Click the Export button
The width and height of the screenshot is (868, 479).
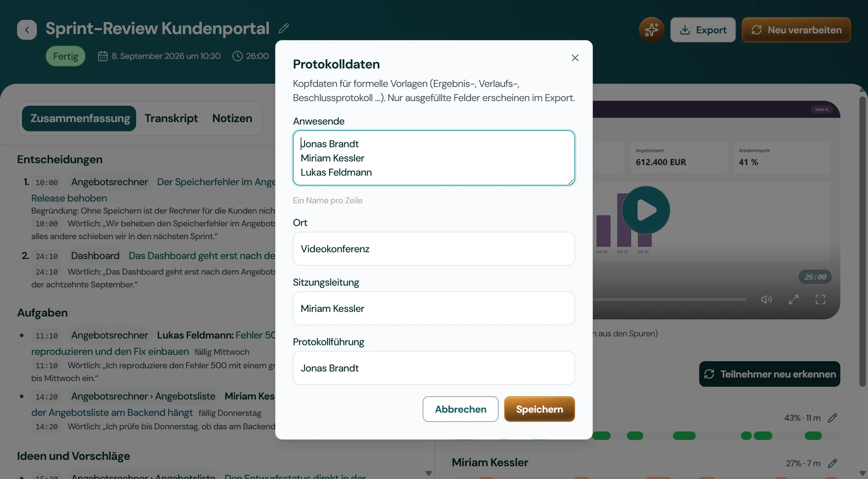(703, 30)
